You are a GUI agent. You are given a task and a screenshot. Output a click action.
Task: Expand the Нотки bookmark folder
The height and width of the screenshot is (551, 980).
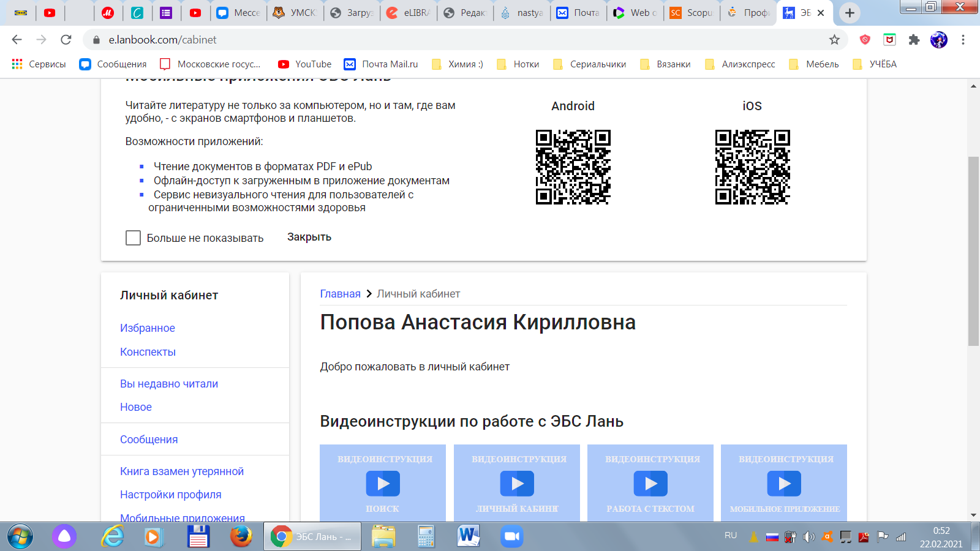click(x=518, y=64)
